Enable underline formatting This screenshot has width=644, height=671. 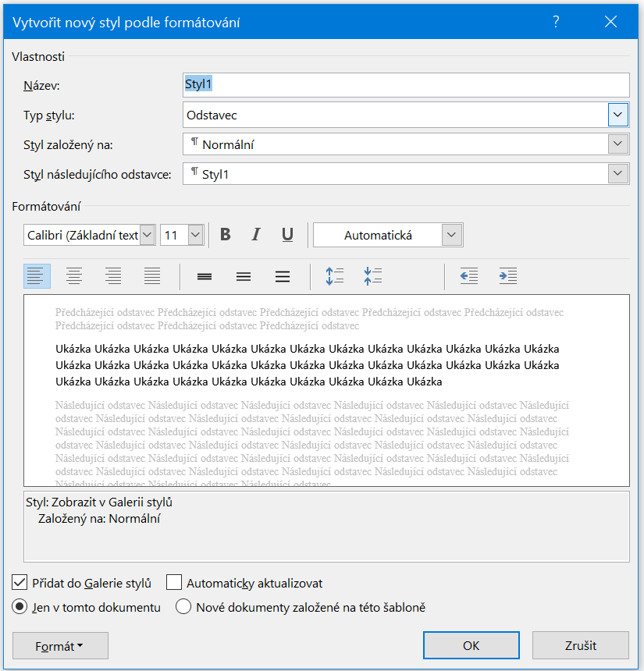287,234
